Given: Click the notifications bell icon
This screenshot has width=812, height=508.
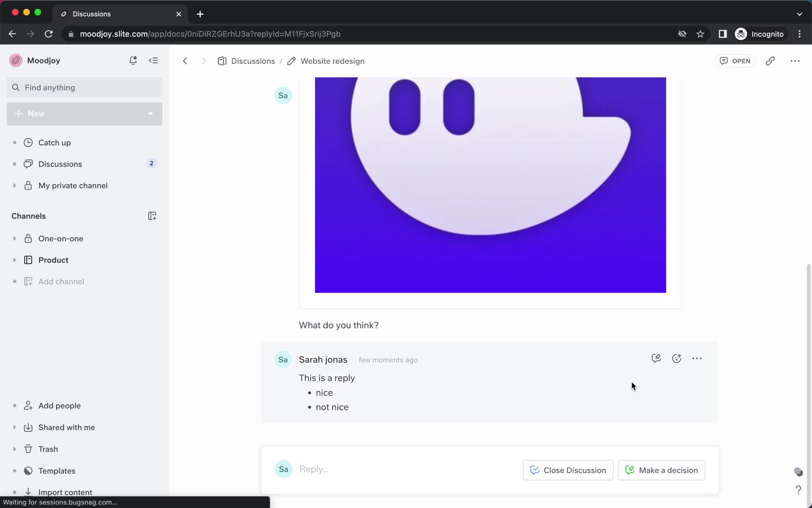Looking at the screenshot, I should coord(133,60).
